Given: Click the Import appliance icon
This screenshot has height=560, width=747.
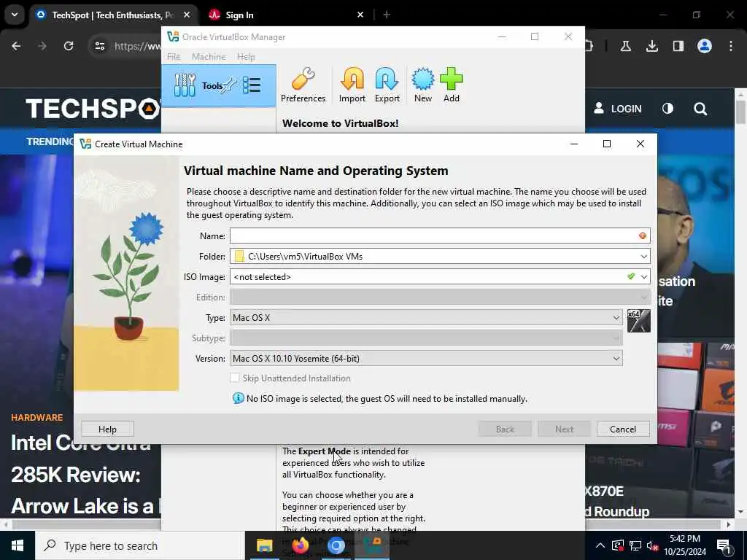Looking at the screenshot, I should coord(352,85).
